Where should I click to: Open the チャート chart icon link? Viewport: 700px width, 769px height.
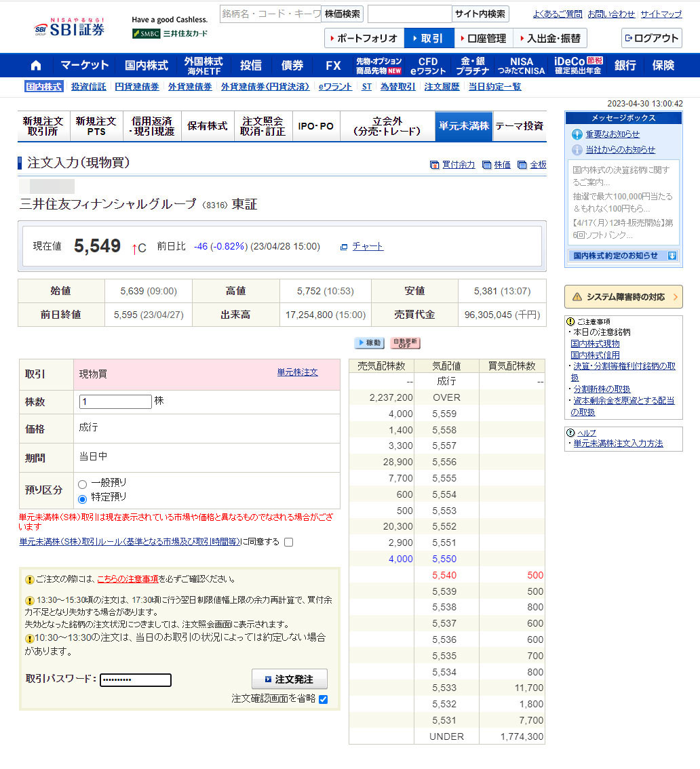coord(362,247)
